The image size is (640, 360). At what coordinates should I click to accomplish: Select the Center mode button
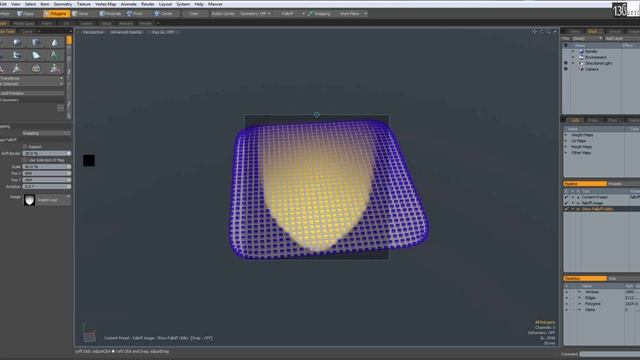pyautogui.click(x=164, y=13)
